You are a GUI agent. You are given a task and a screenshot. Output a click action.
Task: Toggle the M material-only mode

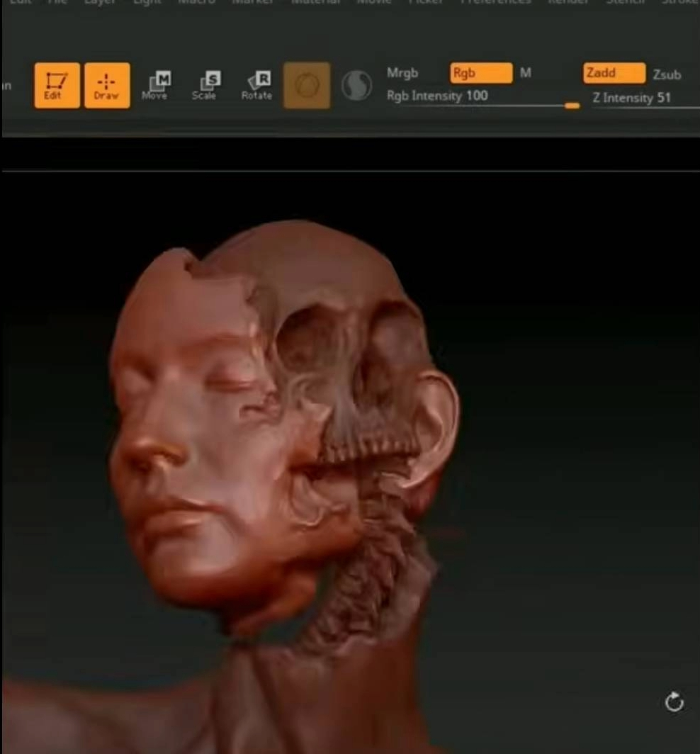[x=526, y=72]
